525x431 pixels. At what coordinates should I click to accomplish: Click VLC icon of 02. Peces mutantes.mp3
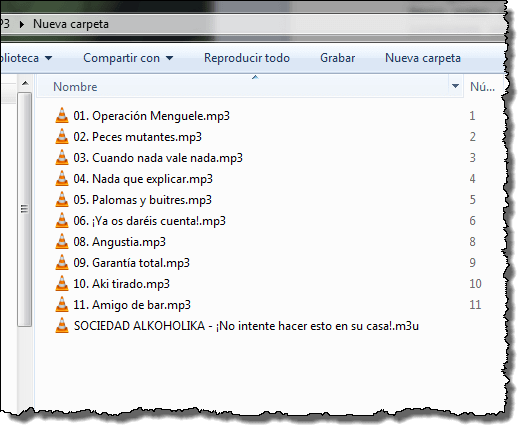coord(62,137)
